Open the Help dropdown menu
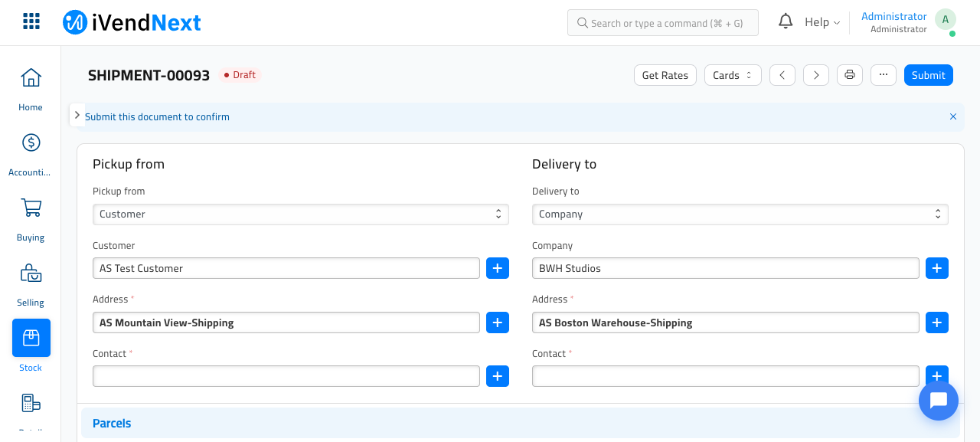The image size is (980, 442). click(822, 22)
